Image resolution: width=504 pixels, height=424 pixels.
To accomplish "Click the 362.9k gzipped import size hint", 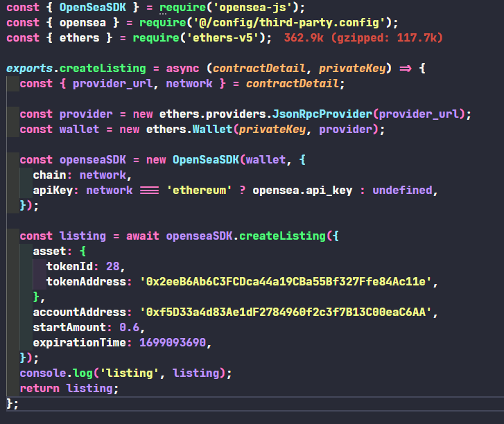I will tap(363, 38).
